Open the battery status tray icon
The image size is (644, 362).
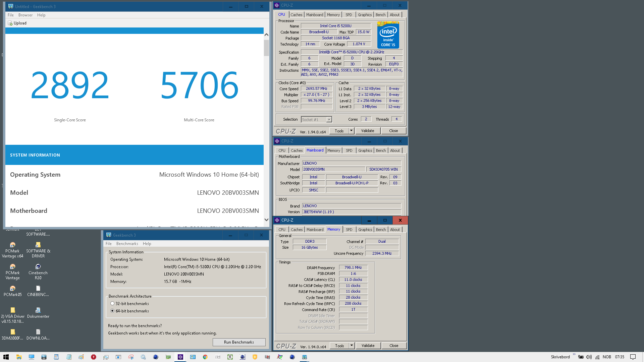pos(581,357)
